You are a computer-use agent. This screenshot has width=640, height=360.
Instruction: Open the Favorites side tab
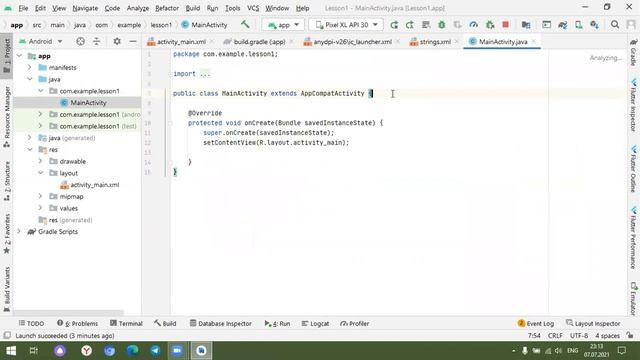tap(7, 233)
